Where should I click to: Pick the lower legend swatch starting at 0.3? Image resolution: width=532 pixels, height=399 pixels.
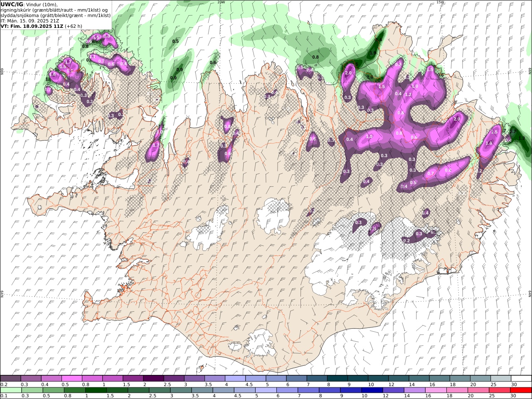point(32,390)
